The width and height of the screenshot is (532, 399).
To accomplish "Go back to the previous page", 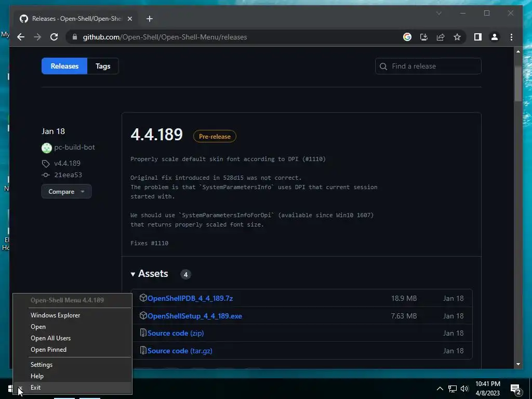I will [21, 37].
